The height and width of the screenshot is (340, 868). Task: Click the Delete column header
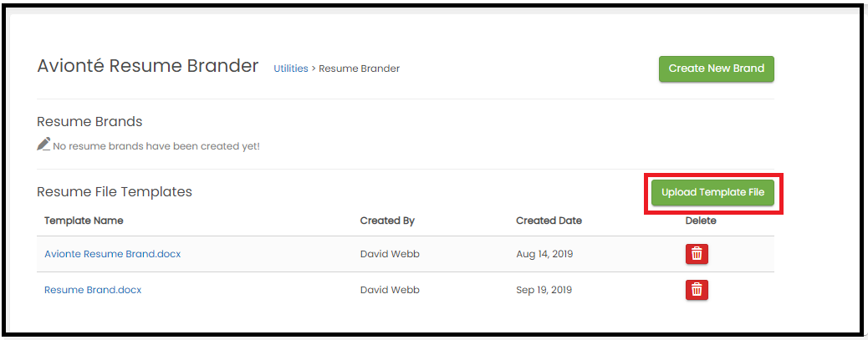click(701, 221)
